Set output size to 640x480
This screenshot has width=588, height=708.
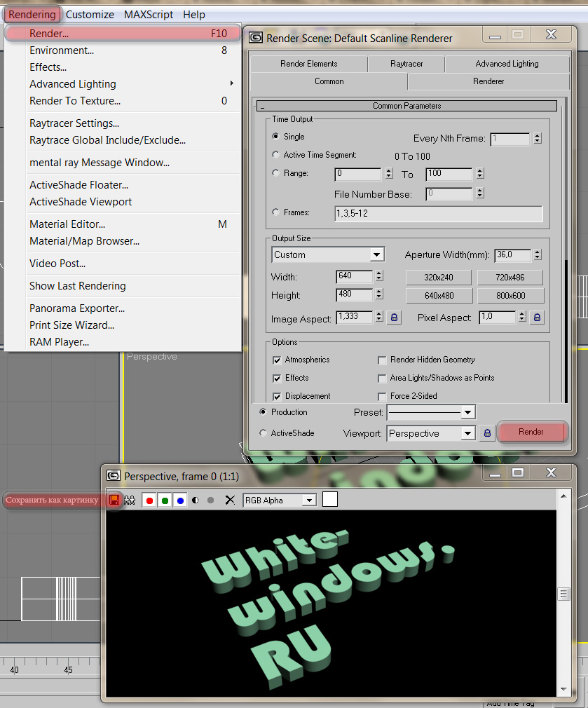coord(439,296)
